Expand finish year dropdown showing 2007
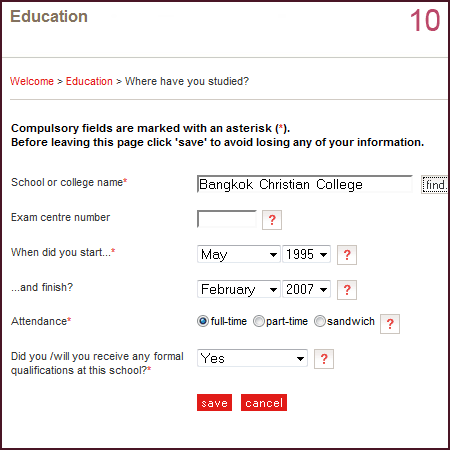450x450 pixels. coord(306,289)
